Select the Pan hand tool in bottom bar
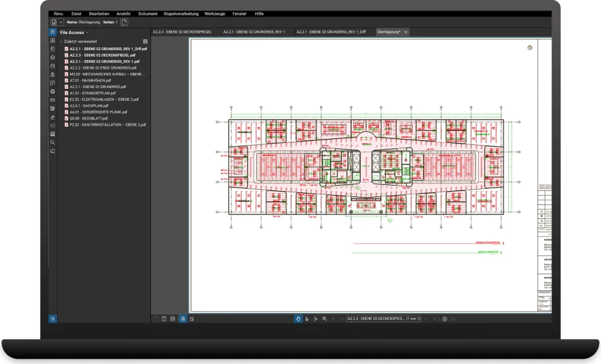The width and height of the screenshot is (601, 364). [298, 319]
